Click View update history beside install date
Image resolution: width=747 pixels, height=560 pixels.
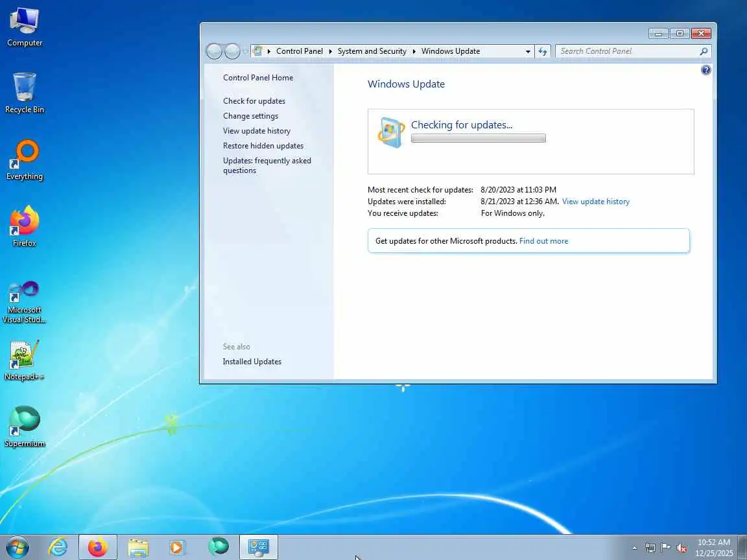coord(595,202)
